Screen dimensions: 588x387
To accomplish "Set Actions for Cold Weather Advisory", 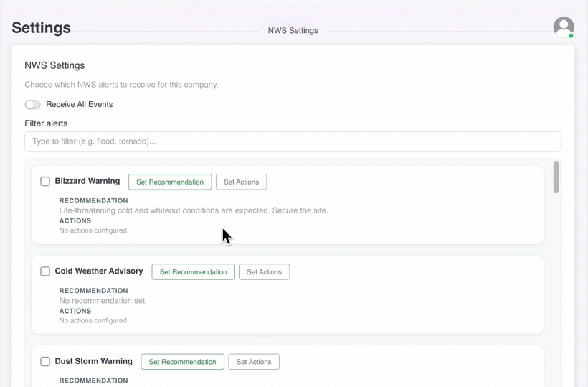I will click(264, 272).
